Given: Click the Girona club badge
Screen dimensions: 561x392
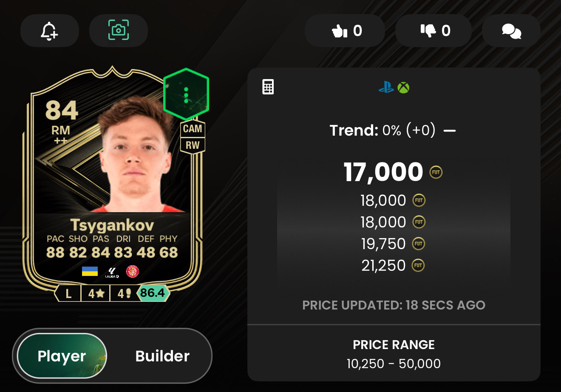Looking at the screenshot, I should point(133,272).
